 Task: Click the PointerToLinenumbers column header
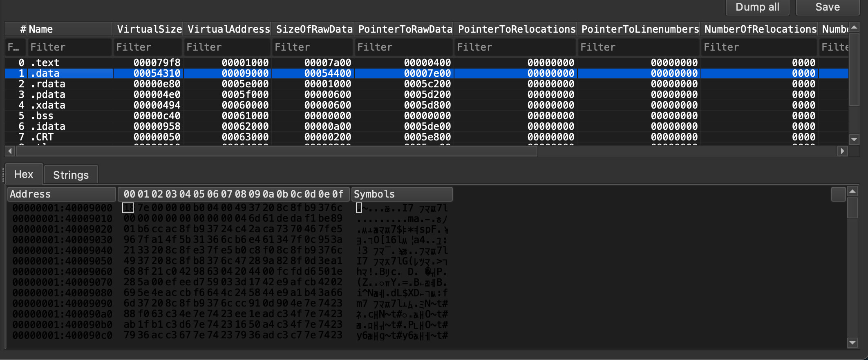(x=639, y=29)
